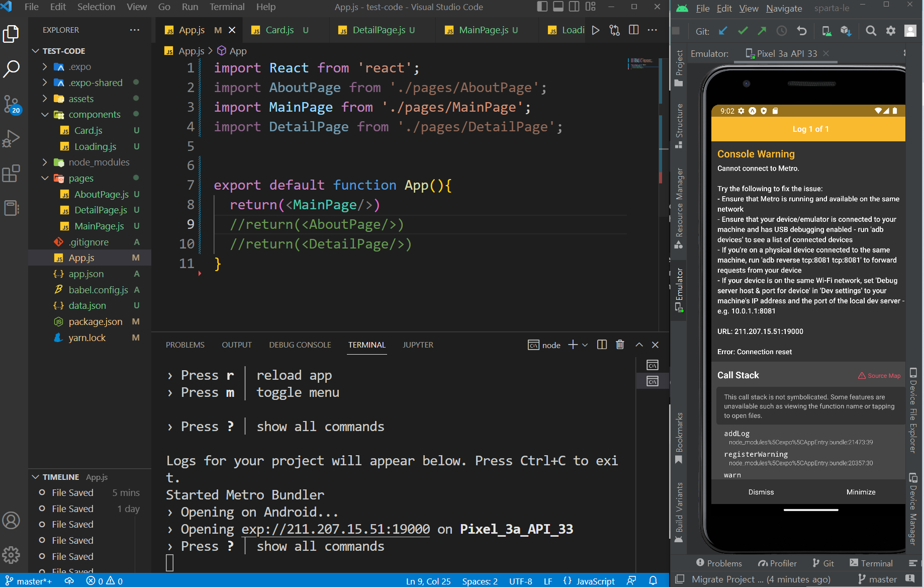Screen dimensions: 924x587
Task: Open the Explorer view in VS Code activity bar
Action: coord(11,34)
